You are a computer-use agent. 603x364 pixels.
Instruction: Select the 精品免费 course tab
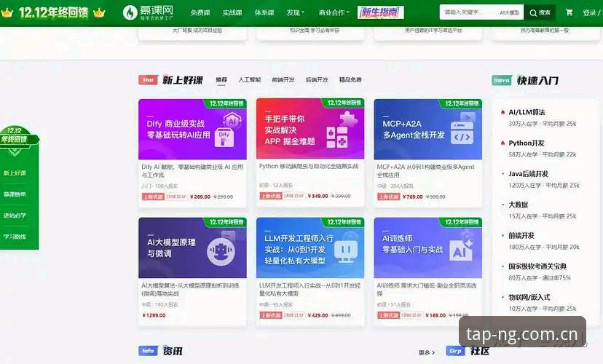point(350,80)
